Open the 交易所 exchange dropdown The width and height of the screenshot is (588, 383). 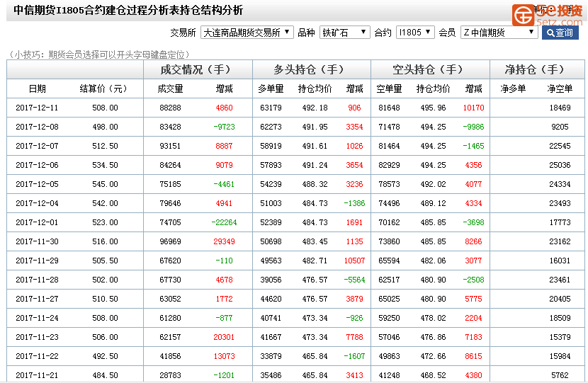(247, 33)
